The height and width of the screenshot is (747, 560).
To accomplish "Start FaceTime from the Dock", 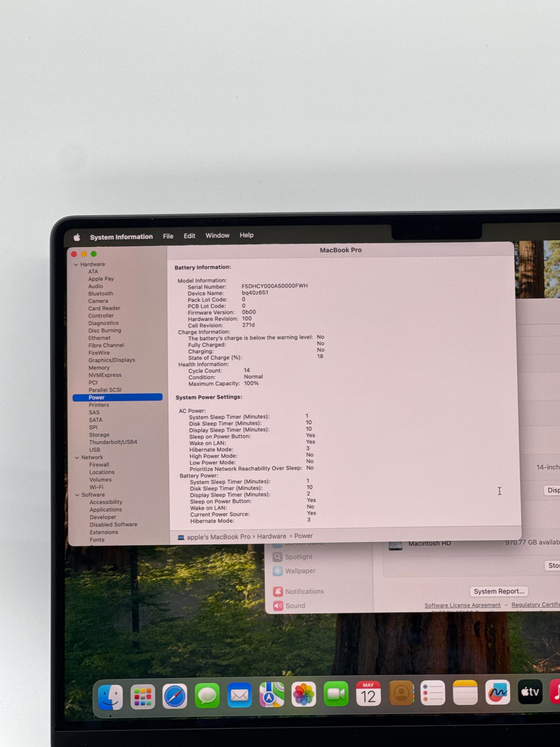I will tap(336, 694).
